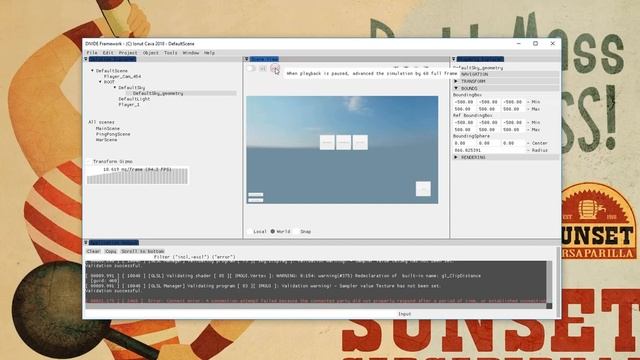
Task: Open the Project menu
Action: tap(128, 53)
